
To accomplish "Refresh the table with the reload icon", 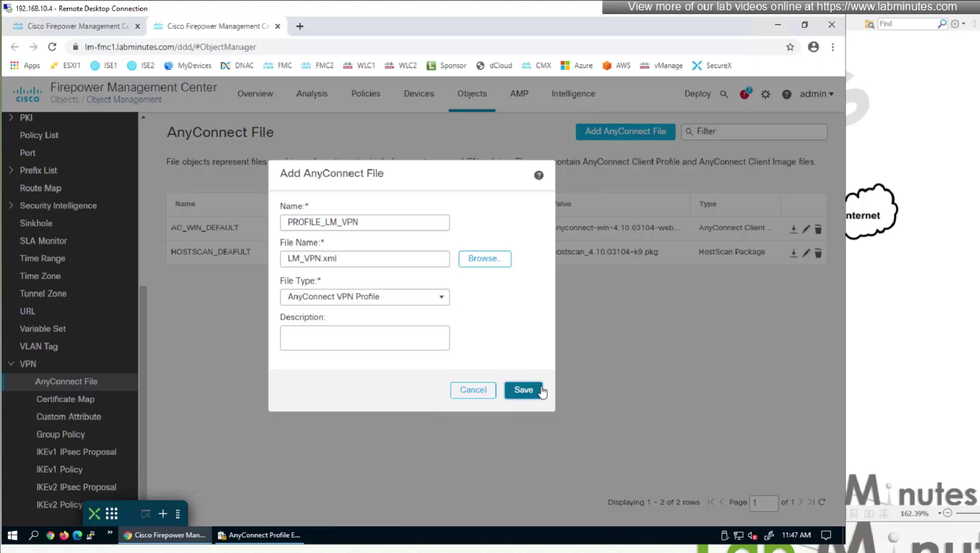I will click(822, 502).
